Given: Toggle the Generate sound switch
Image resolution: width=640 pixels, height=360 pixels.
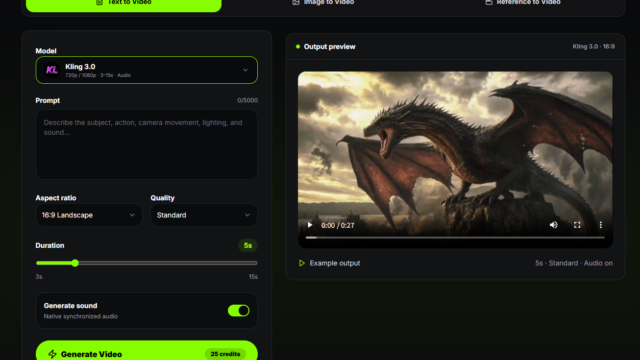Looking at the screenshot, I should [239, 311].
